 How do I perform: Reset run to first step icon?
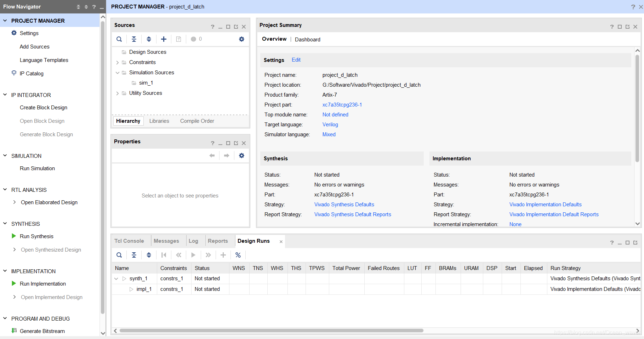coord(164,255)
